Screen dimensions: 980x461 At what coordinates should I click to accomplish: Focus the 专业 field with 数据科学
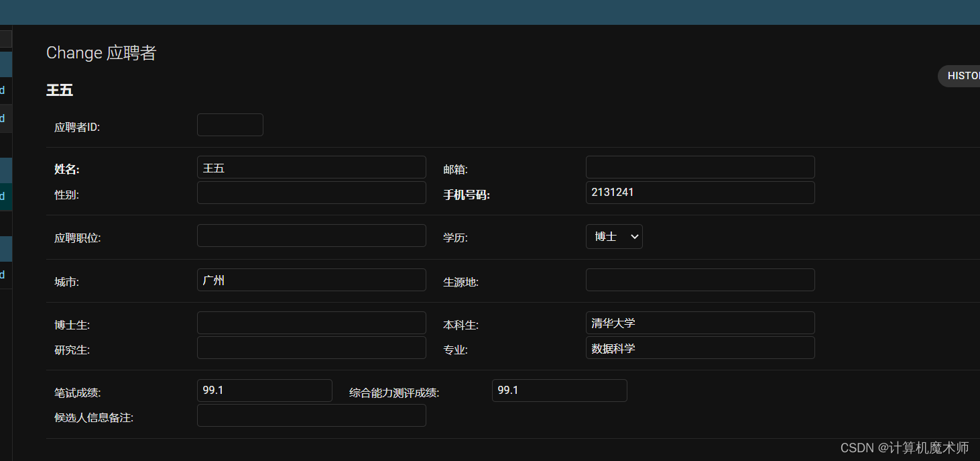tap(700, 348)
